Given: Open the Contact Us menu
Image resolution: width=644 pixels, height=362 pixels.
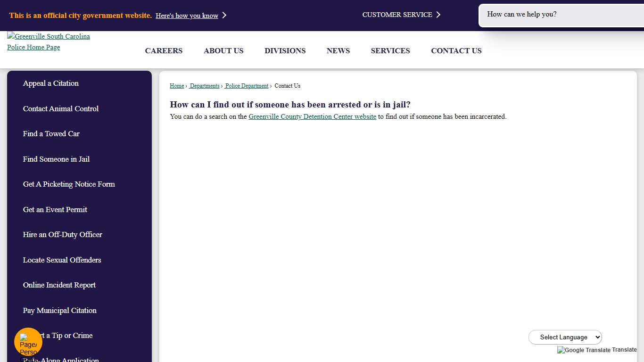Looking at the screenshot, I should pos(456,51).
